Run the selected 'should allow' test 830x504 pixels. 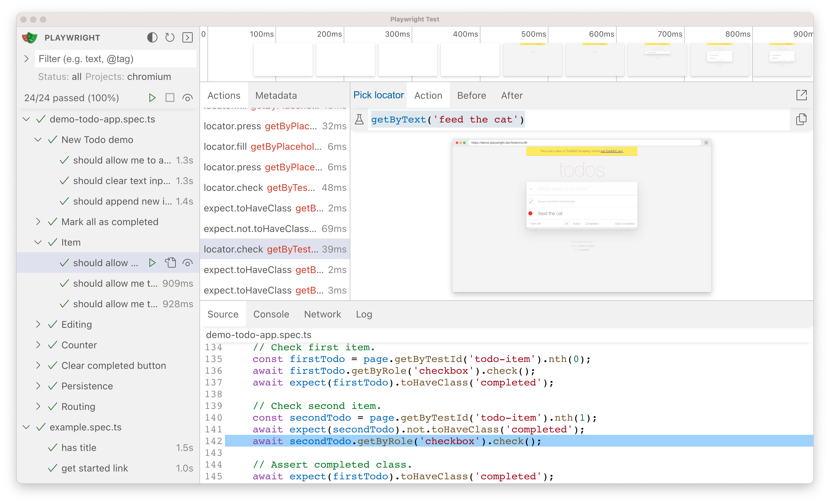(152, 263)
